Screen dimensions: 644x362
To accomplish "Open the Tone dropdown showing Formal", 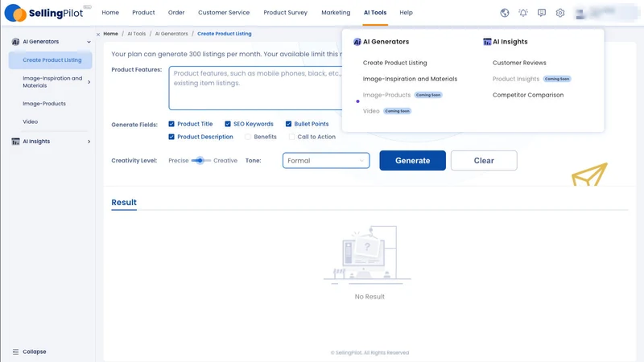I will pos(326,160).
